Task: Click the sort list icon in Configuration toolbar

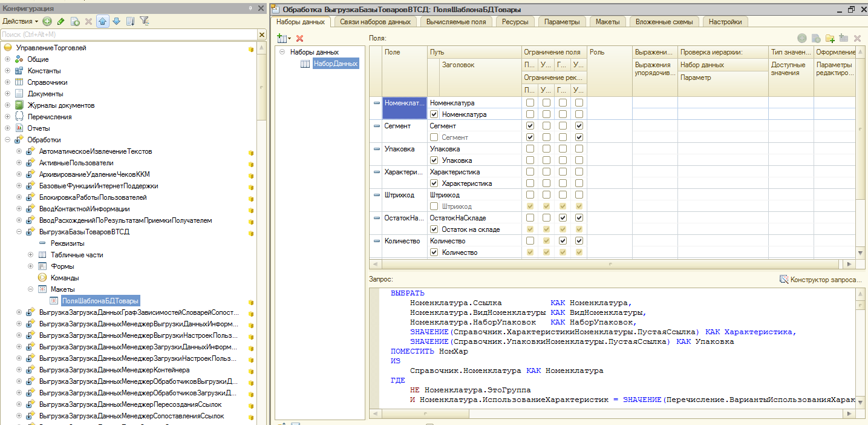Action: [x=130, y=21]
